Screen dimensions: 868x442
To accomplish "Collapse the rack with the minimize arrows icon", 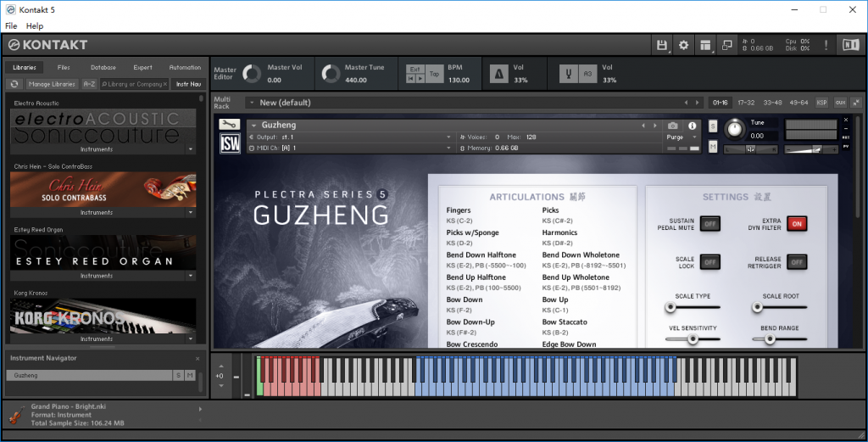I will coord(856,103).
